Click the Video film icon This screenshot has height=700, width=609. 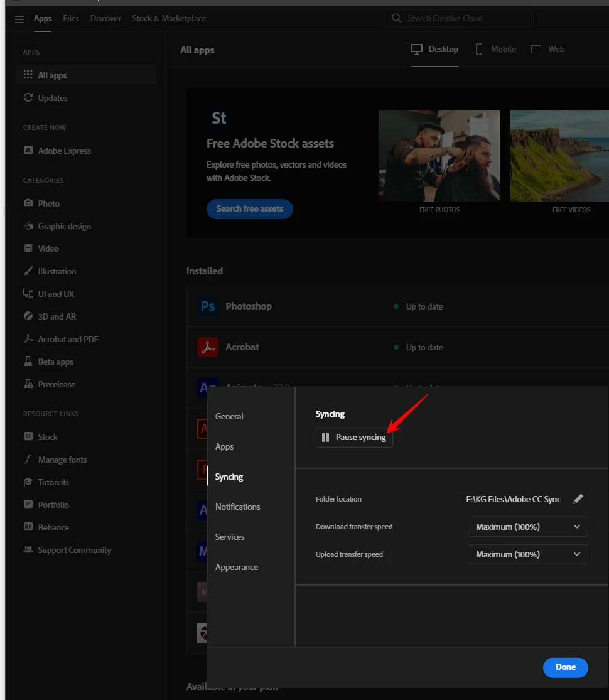point(28,248)
